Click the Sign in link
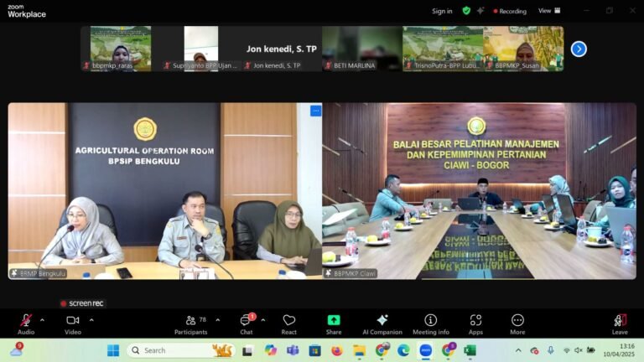Image resolution: width=644 pixels, height=362 pixels. 442,11
